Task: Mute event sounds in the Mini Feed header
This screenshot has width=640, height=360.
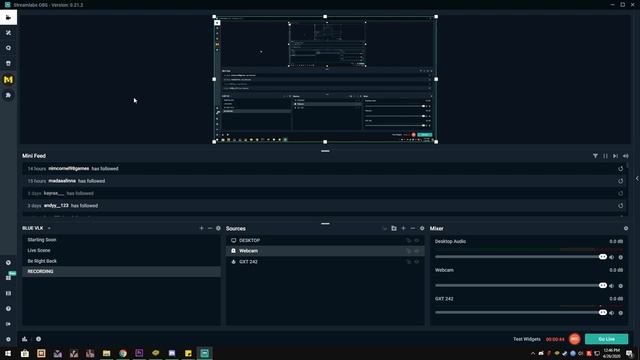Action: click(x=626, y=156)
